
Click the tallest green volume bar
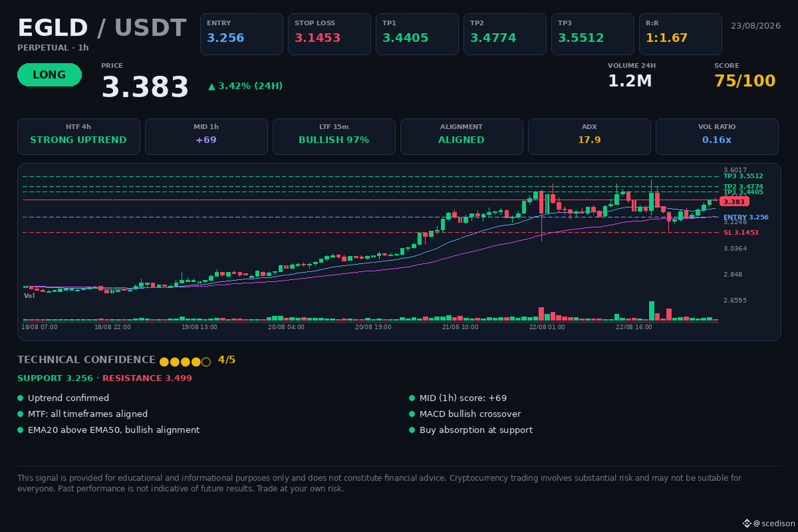tap(652, 311)
